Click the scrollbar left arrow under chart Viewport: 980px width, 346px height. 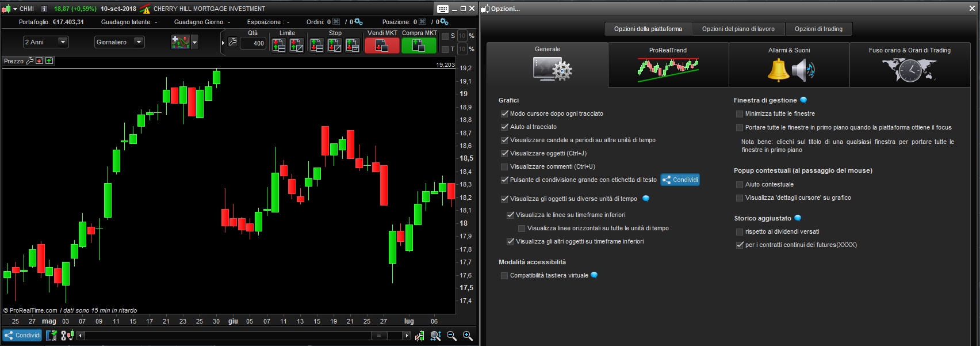click(x=81, y=335)
